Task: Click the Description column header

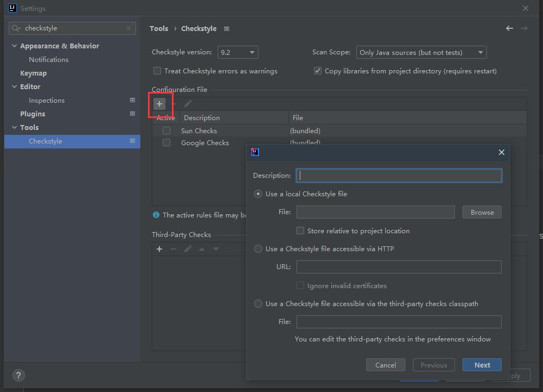Action: (x=234, y=118)
